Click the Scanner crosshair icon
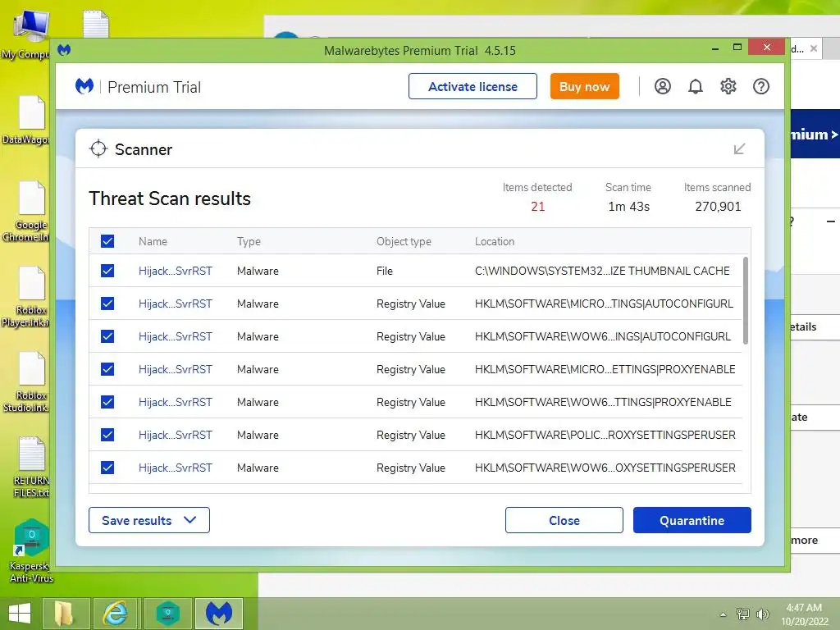840x630 pixels. pyautogui.click(x=98, y=149)
